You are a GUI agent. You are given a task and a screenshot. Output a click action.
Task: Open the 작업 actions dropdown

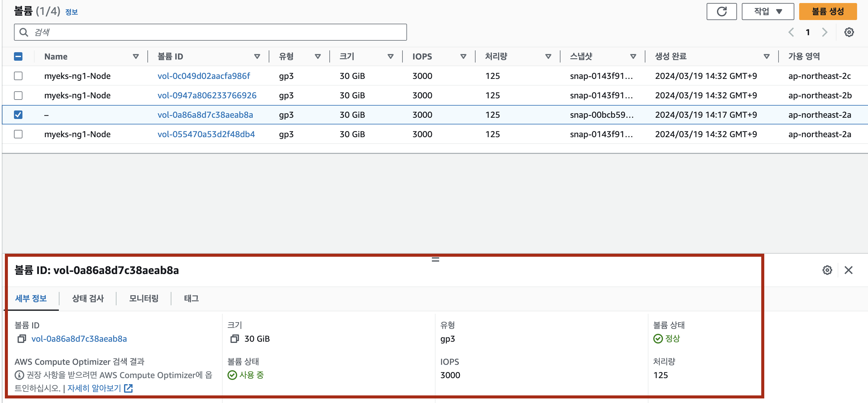[x=767, y=12]
